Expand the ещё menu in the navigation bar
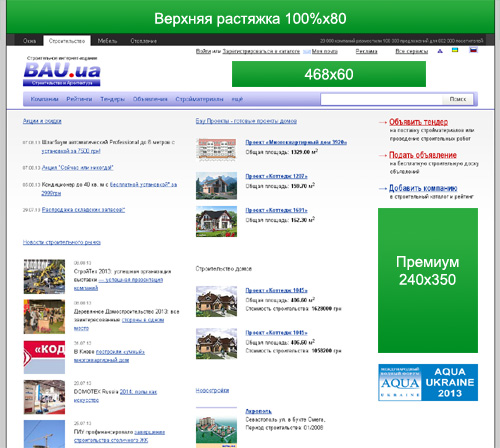This screenshot has width=500, height=448. click(x=237, y=99)
